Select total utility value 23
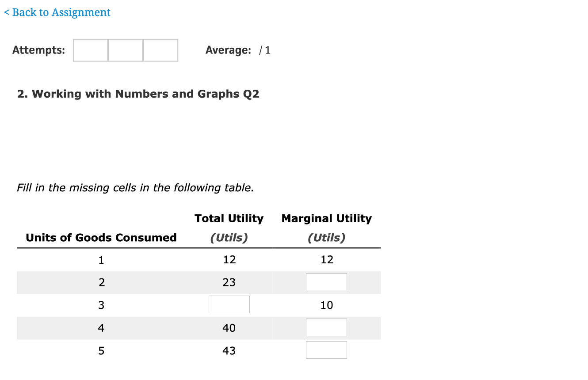The image size is (588, 380). [x=229, y=282]
